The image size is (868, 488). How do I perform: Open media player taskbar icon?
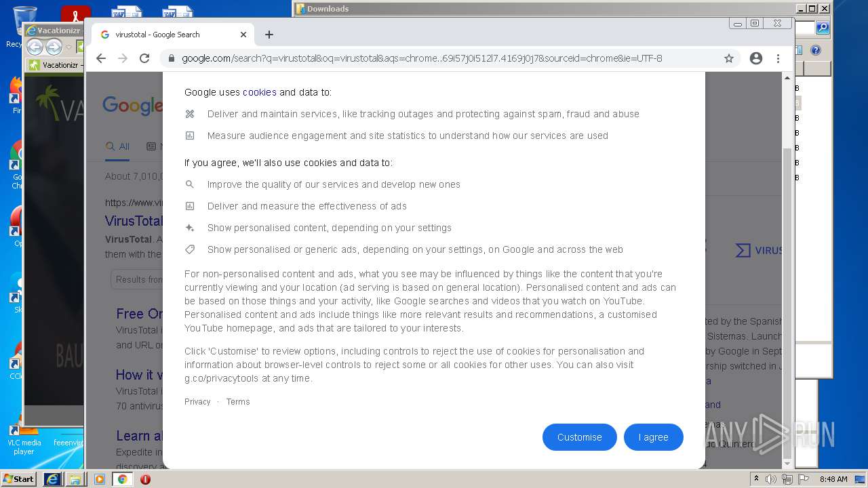[x=99, y=479]
